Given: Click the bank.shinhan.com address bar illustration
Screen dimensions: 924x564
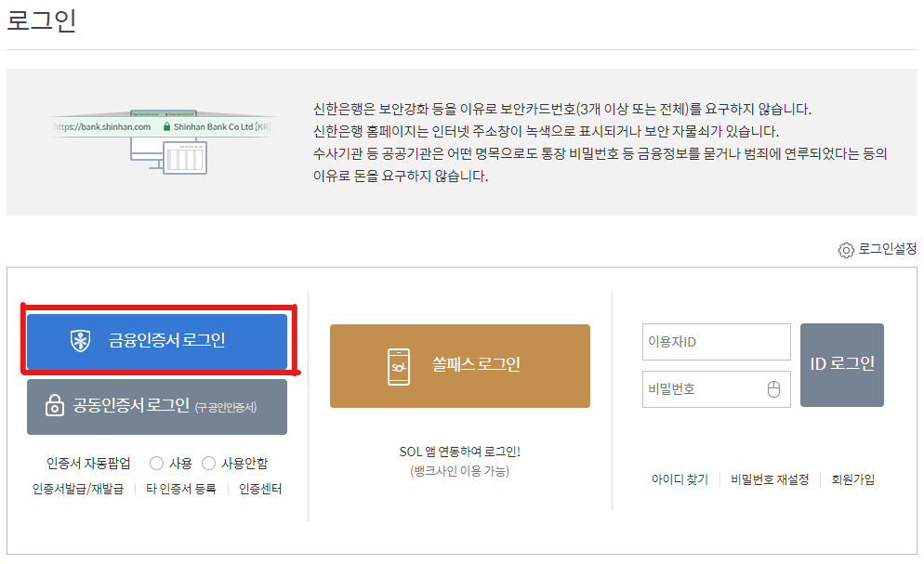Looking at the screenshot, I should pos(162,126).
